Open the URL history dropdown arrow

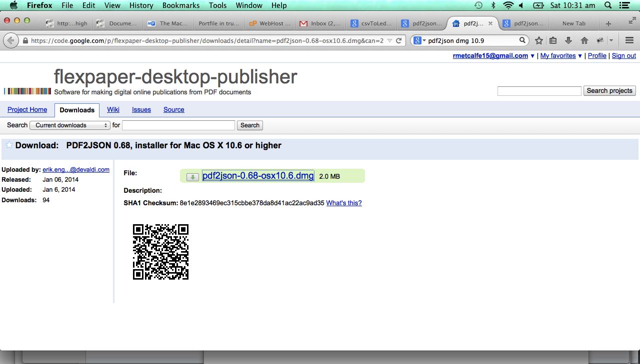(389, 41)
